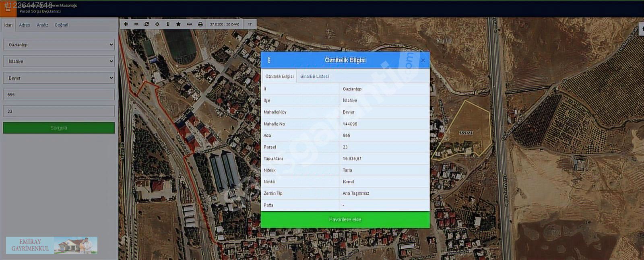Open the three-dot menu in Öznitelik Bilgisi
This screenshot has height=260, width=644.
(x=269, y=60)
